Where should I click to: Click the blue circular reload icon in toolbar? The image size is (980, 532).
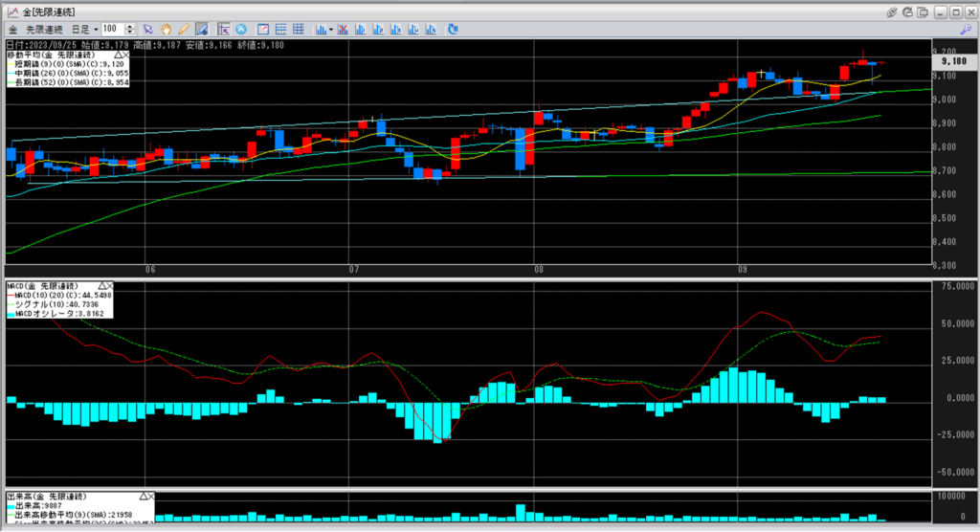click(x=241, y=29)
